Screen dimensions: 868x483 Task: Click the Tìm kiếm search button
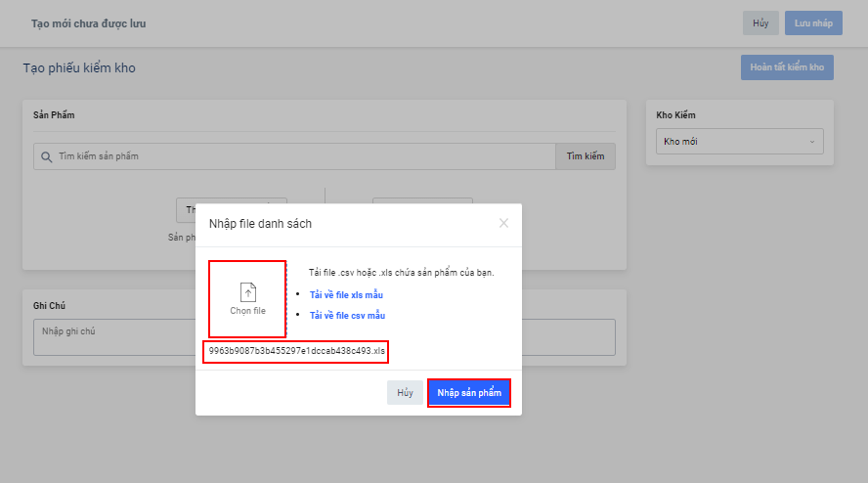coord(586,156)
